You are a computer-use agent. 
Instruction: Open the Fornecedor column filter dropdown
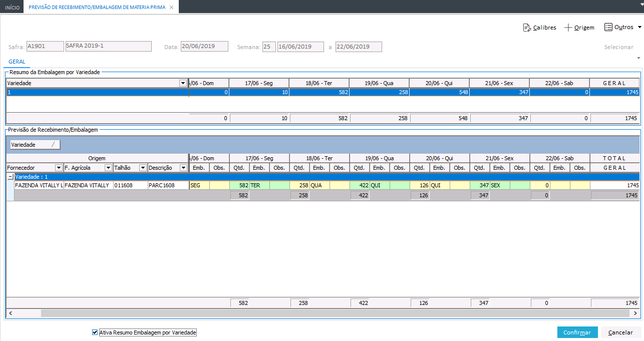[x=59, y=168]
